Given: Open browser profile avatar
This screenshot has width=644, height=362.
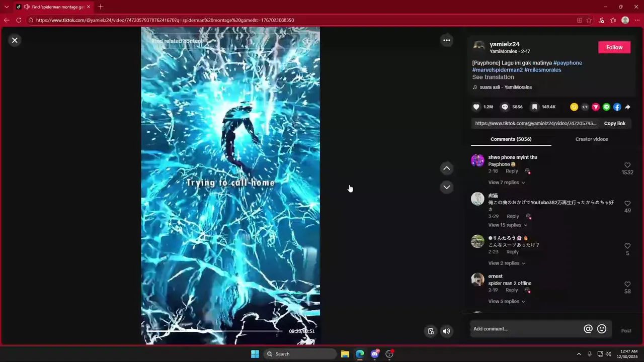Looking at the screenshot, I should [x=625, y=20].
